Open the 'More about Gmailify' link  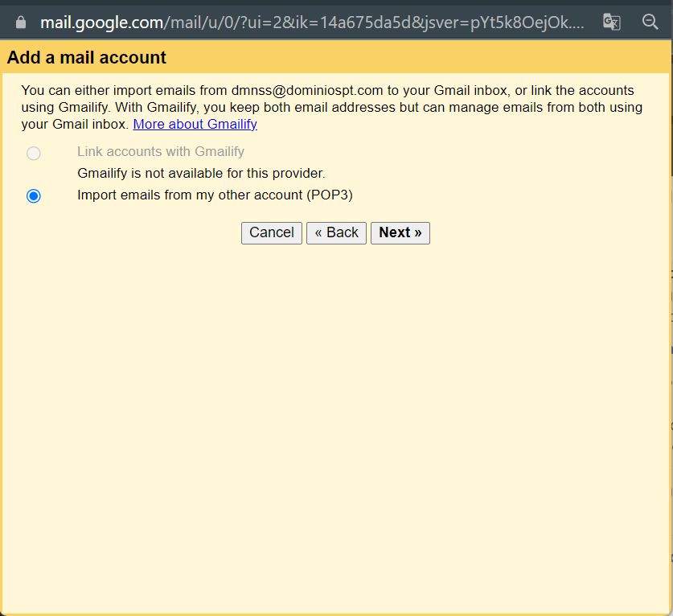pyautogui.click(x=195, y=124)
